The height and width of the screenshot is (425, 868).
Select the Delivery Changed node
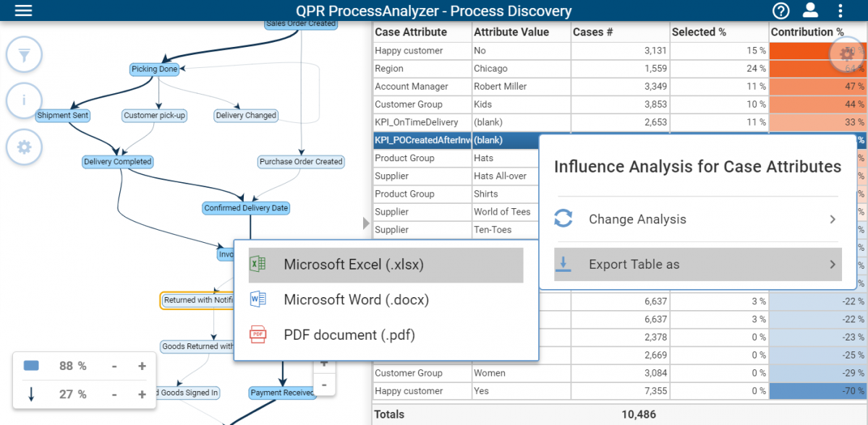[x=246, y=116]
